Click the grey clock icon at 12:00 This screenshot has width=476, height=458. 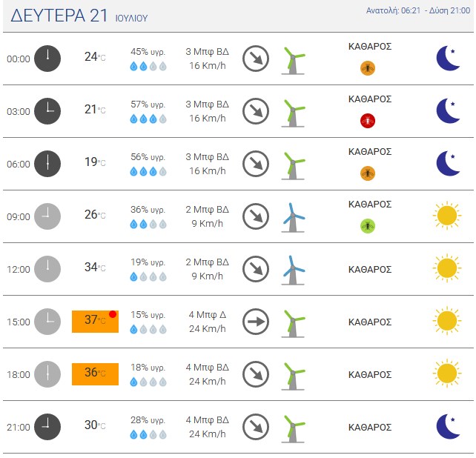47,269
